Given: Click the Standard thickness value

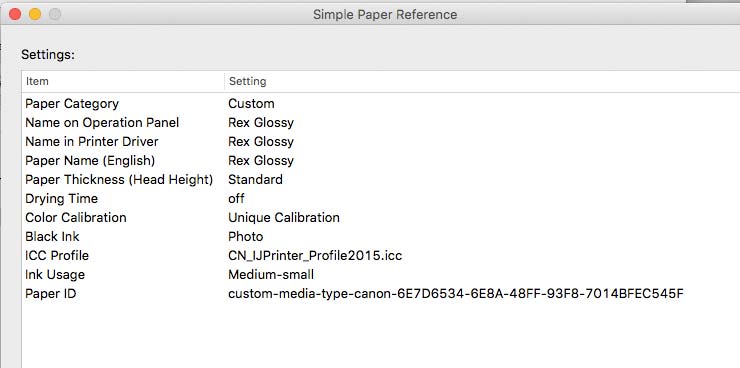Looking at the screenshot, I should point(255,179).
